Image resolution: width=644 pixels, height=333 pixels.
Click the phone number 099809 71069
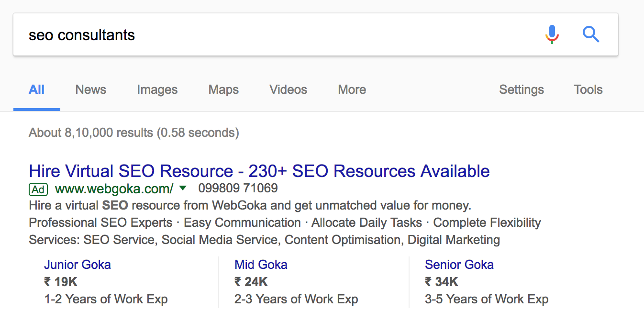238,188
